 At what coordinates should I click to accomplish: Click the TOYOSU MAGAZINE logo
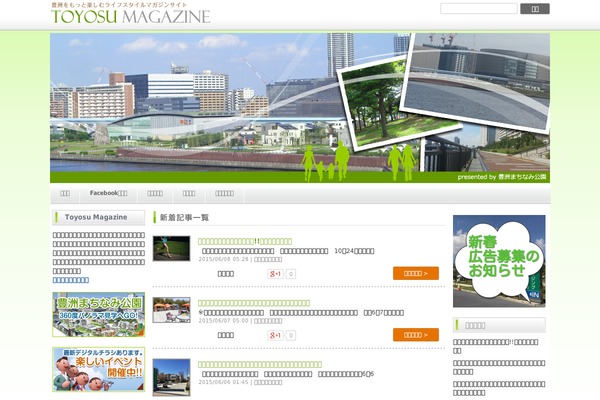point(130,14)
